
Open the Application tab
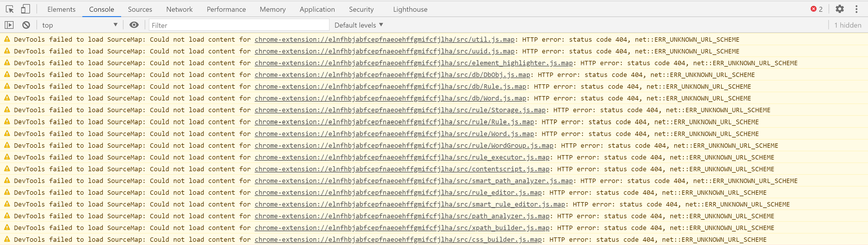click(x=317, y=9)
